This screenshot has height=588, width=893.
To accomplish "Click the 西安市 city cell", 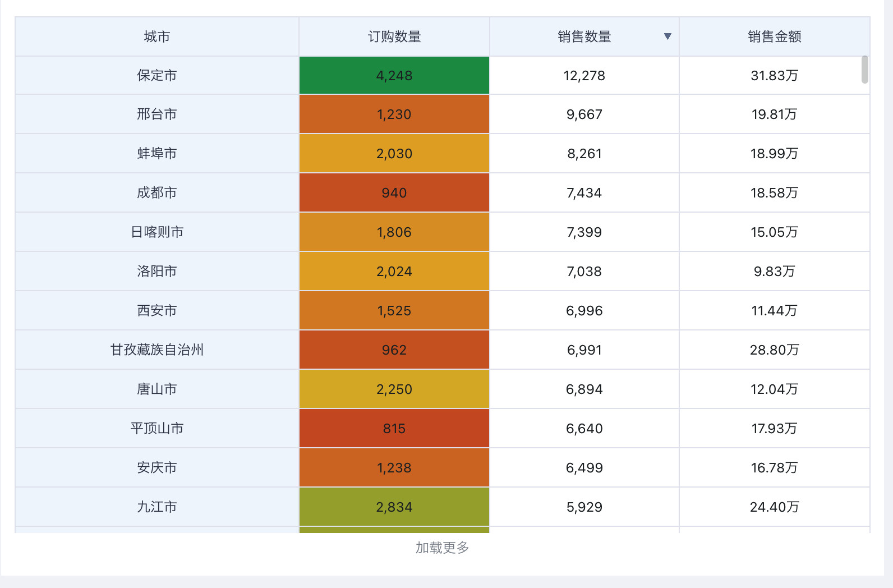I will (x=157, y=311).
